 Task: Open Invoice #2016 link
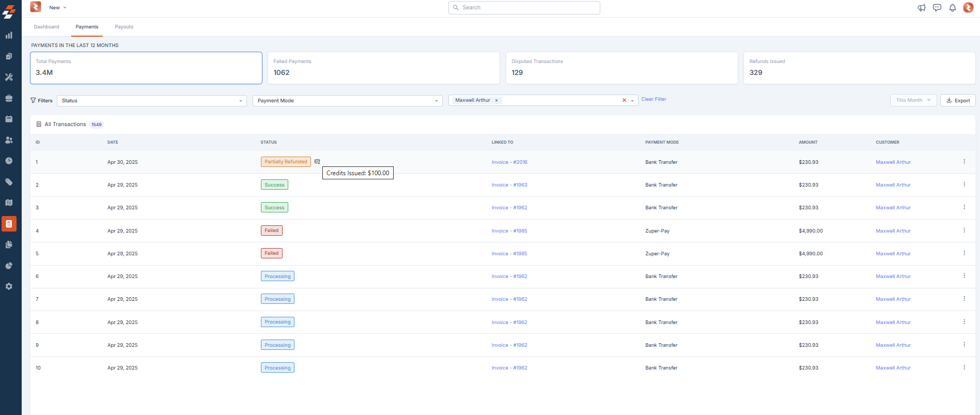(x=509, y=162)
